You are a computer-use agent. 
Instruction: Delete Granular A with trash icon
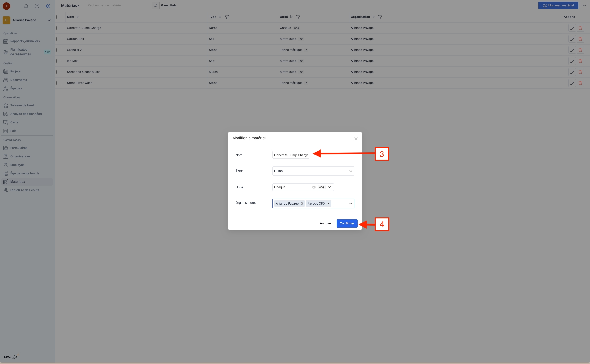(x=580, y=50)
